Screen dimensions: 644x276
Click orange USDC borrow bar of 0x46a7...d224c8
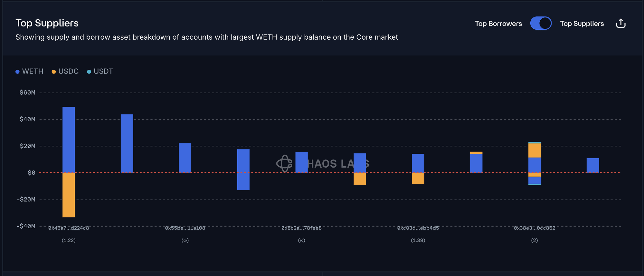69,195
